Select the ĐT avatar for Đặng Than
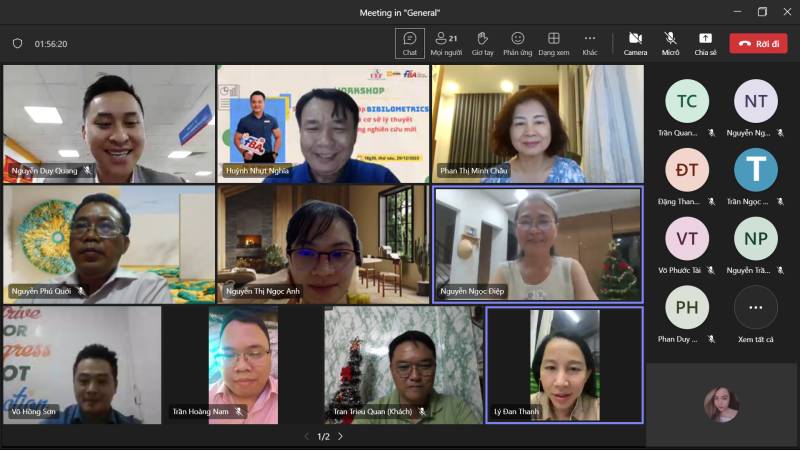The height and width of the screenshot is (450, 800). click(x=687, y=170)
